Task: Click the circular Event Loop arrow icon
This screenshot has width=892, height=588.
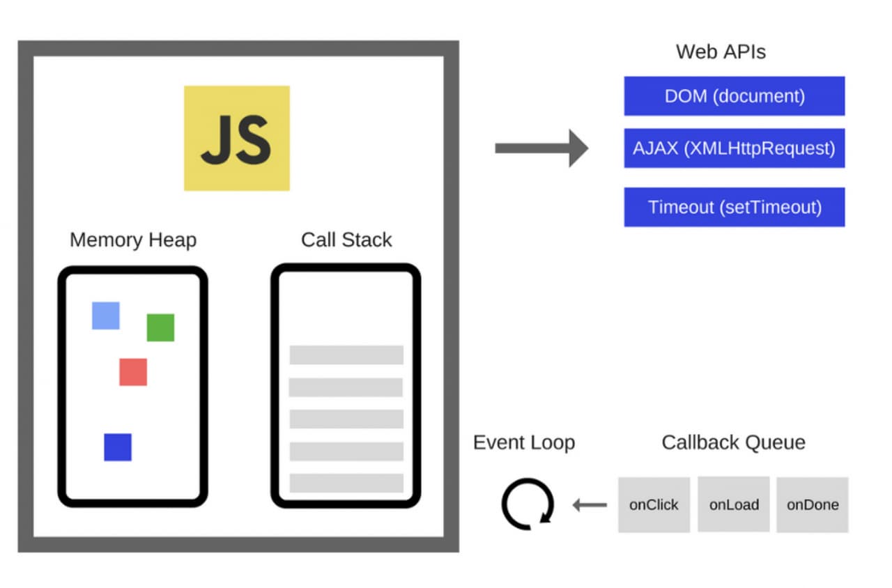Action: tap(528, 504)
